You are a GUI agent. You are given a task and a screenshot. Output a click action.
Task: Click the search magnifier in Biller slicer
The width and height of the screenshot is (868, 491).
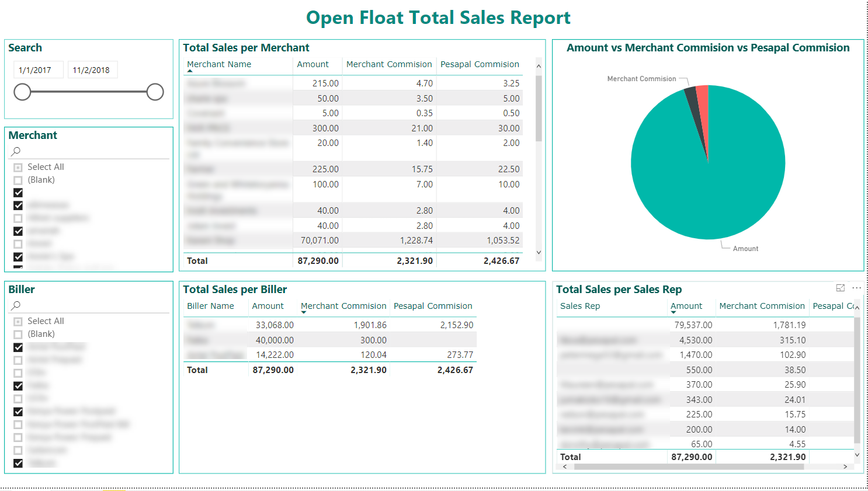16,305
